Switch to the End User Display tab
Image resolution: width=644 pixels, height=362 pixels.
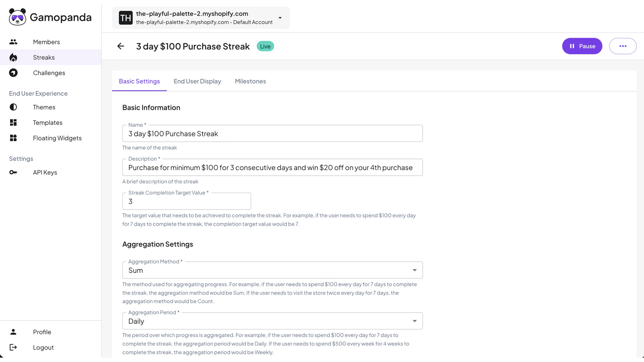coord(197,81)
